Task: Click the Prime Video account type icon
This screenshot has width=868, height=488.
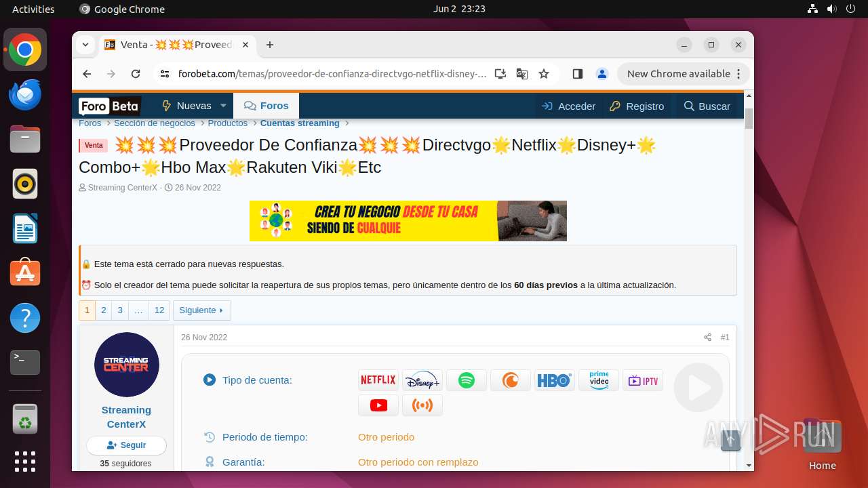Action: click(599, 380)
